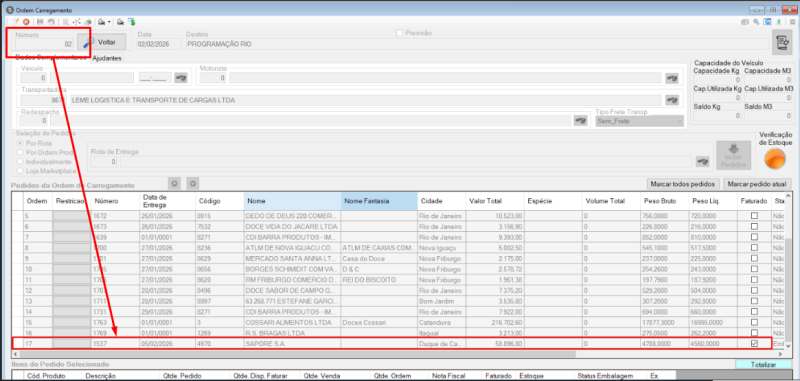The height and width of the screenshot is (381, 800).
Task: Select the COSSARI ALIMENTOS LTDA cell
Action: pyautogui.click(x=292, y=322)
